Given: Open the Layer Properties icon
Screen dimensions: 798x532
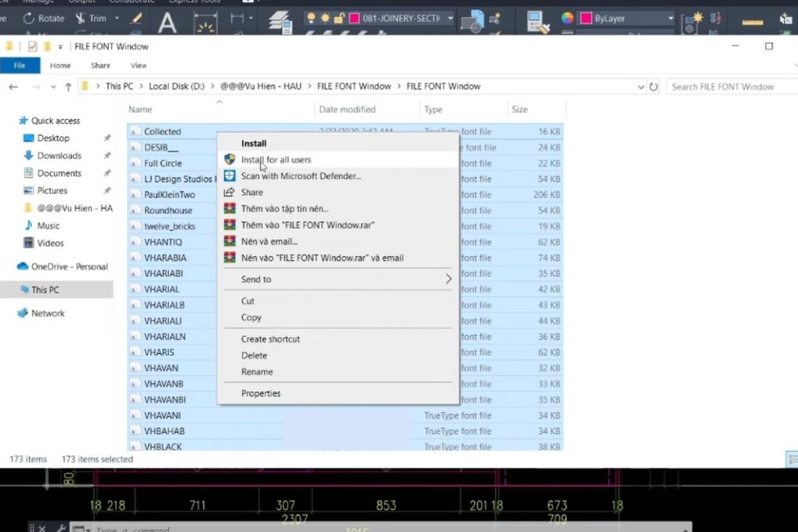Looking at the screenshot, I should click(x=281, y=21).
